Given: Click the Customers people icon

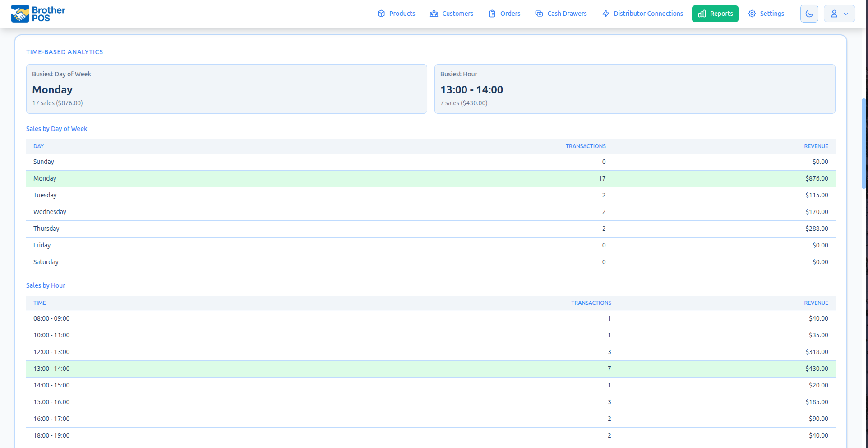Looking at the screenshot, I should point(434,14).
